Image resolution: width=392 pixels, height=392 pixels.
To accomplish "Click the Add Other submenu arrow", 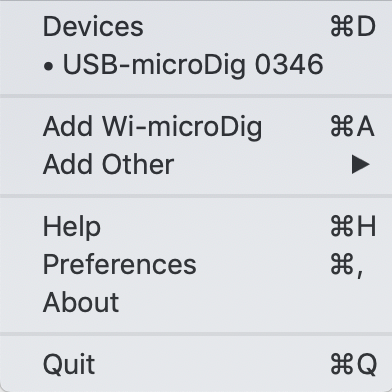I will [x=361, y=164].
